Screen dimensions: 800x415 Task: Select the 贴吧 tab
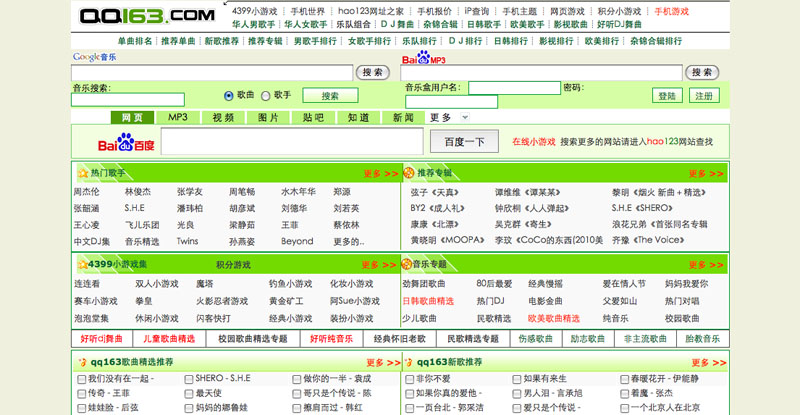click(313, 117)
